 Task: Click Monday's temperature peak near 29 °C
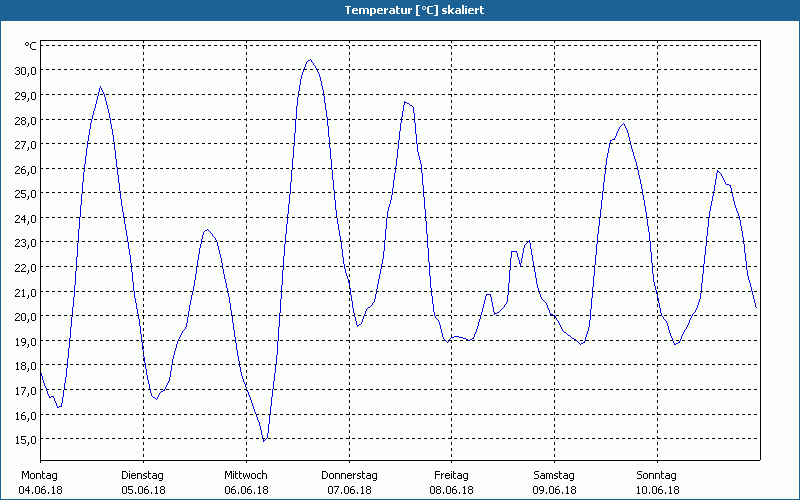(100, 88)
